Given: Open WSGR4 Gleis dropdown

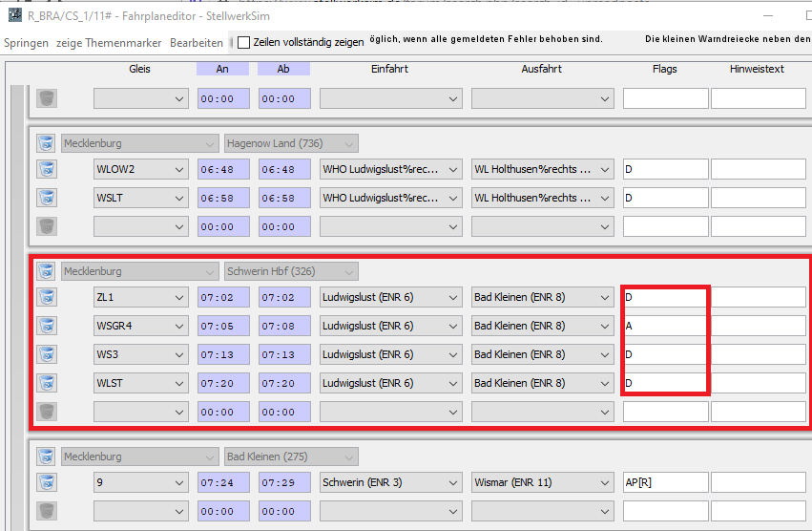Looking at the screenshot, I should (141, 326).
